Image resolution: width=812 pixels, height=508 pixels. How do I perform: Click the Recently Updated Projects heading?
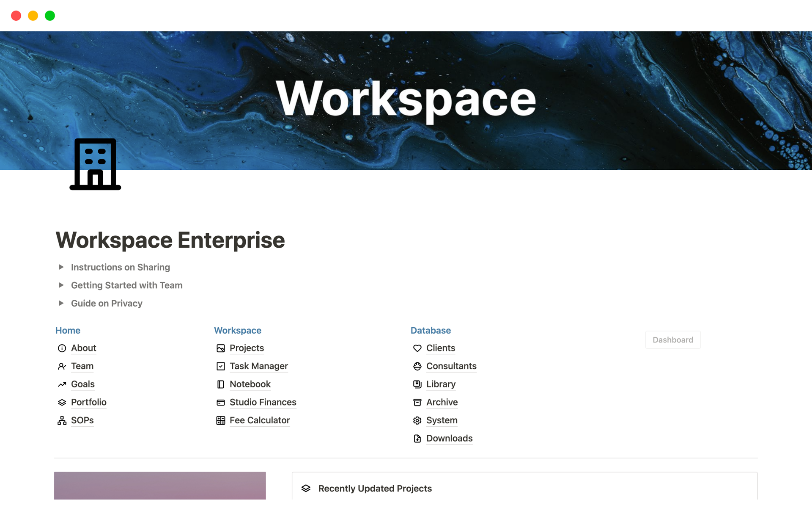pyautogui.click(x=375, y=489)
